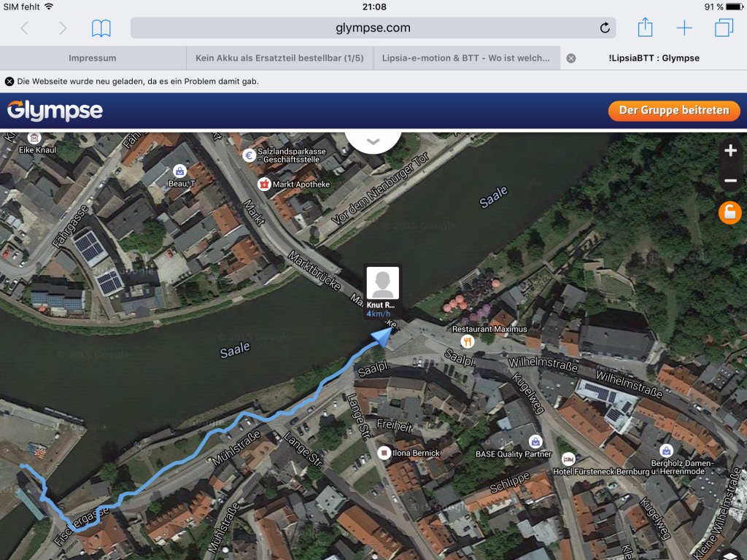Image resolution: width=747 pixels, height=560 pixels.
Task: Click Der Gruppe beitreten button
Action: tap(673, 111)
